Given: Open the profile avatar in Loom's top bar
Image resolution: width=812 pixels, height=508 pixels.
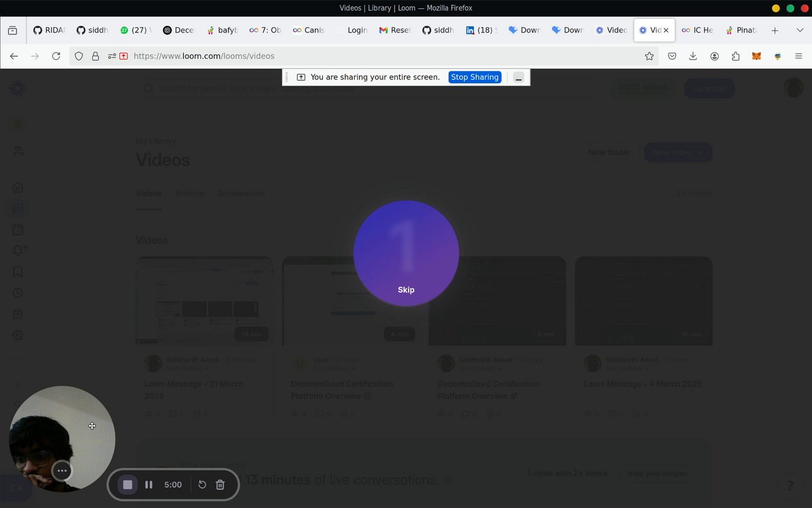Looking at the screenshot, I should tap(794, 88).
